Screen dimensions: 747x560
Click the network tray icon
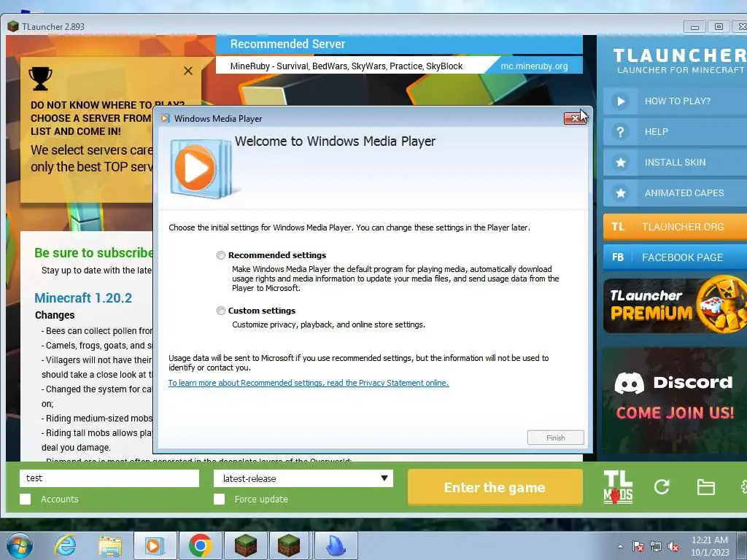coord(656,546)
